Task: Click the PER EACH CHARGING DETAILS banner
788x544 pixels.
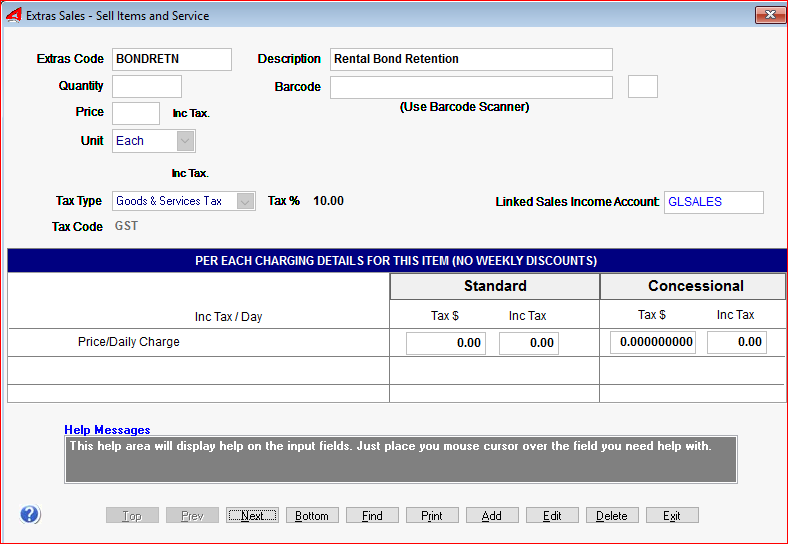Action: (x=396, y=261)
